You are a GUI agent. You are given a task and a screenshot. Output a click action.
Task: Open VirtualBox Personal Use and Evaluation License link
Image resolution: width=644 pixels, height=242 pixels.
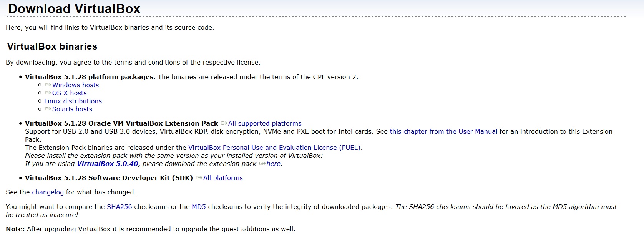tap(274, 148)
